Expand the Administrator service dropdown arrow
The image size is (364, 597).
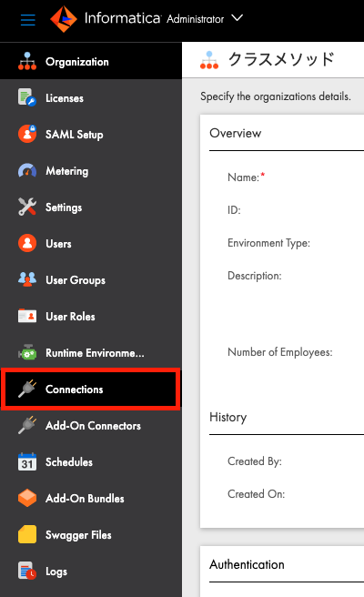[x=237, y=18]
